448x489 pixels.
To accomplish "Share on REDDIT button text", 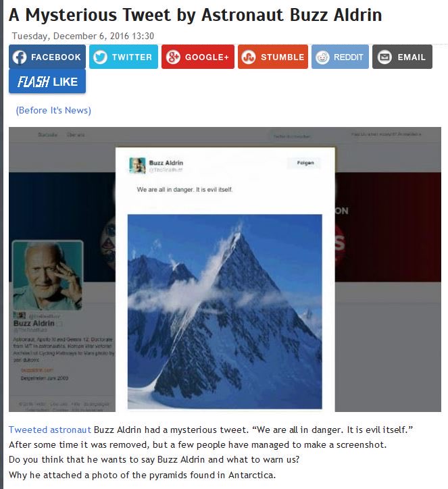I will pyautogui.click(x=349, y=57).
